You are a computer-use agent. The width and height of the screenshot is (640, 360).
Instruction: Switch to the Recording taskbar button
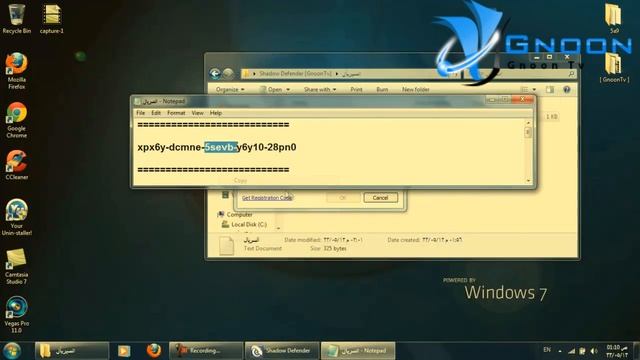point(206,351)
